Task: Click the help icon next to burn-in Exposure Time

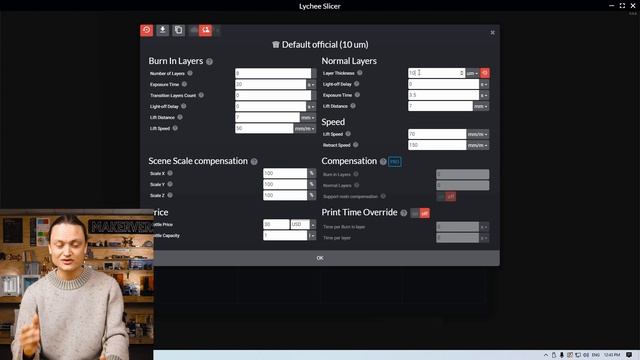Action: click(184, 84)
